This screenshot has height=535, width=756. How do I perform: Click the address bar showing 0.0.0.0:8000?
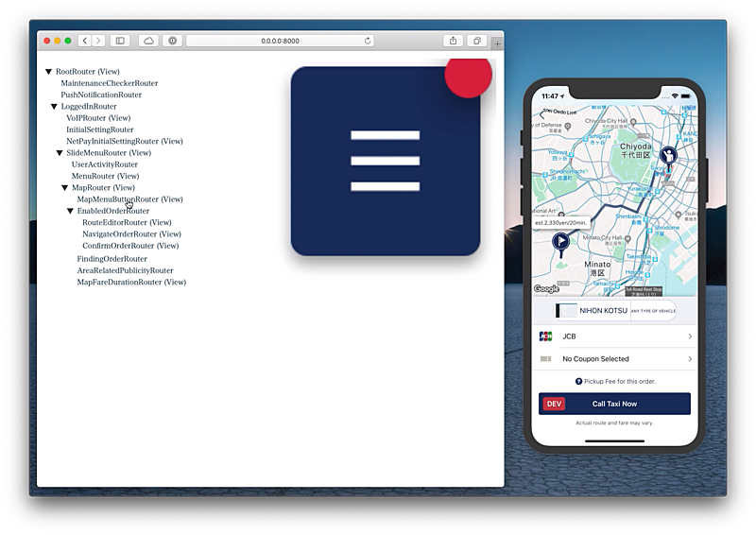(280, 41)
